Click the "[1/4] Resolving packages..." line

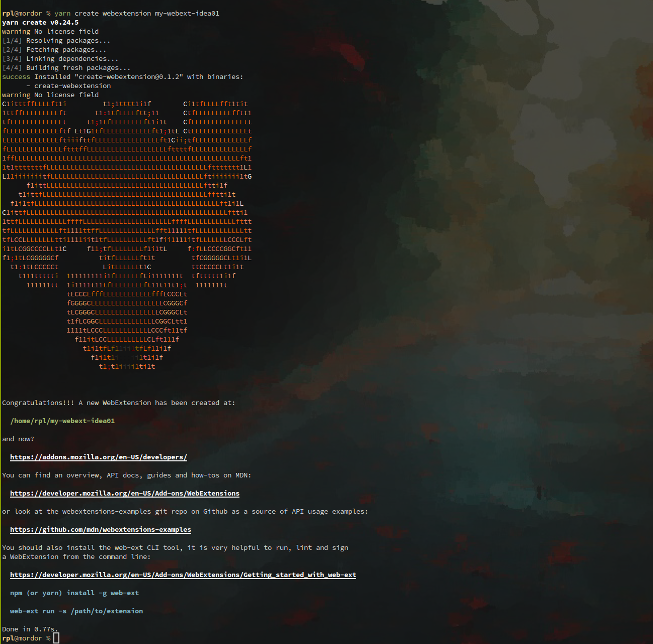[x=56, y=41]
